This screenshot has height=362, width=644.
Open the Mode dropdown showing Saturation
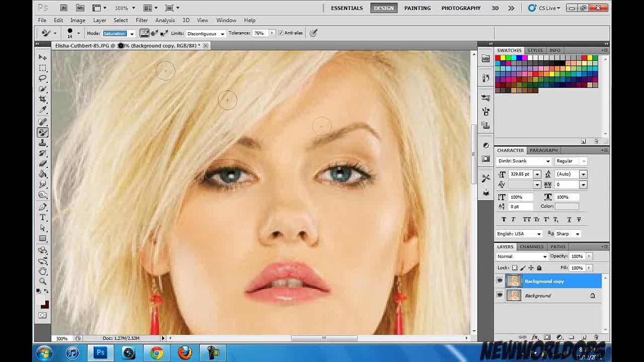click(119, 34)
